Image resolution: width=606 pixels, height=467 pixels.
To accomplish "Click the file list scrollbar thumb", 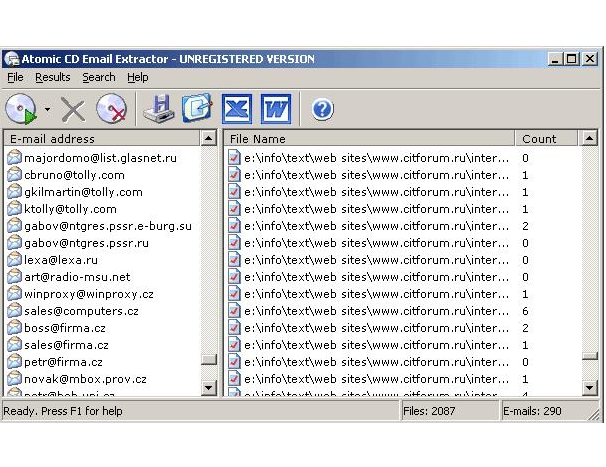I will 589,356.
